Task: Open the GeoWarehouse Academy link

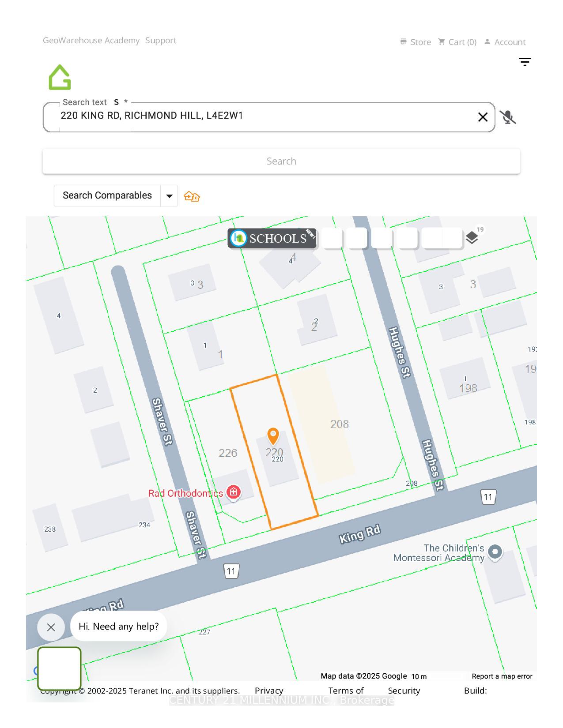Action: 91,41
